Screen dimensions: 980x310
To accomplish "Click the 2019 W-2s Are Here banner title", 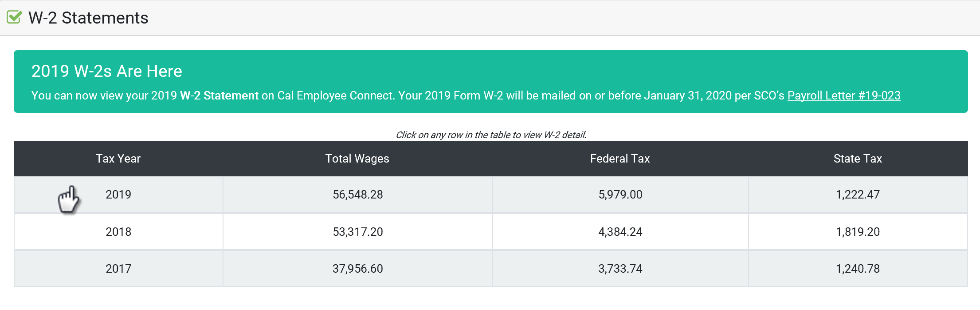I will (107, 71).
